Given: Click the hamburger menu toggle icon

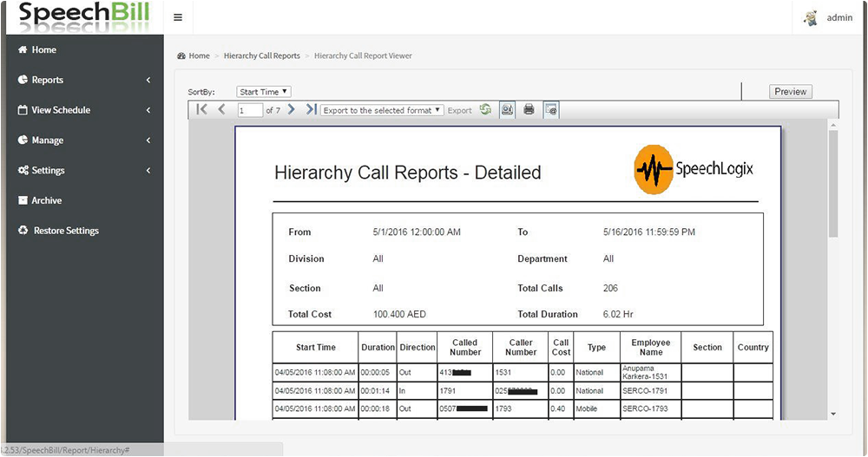Looking at the screenshot, I should pyautogui.click(x=178, y=17).
